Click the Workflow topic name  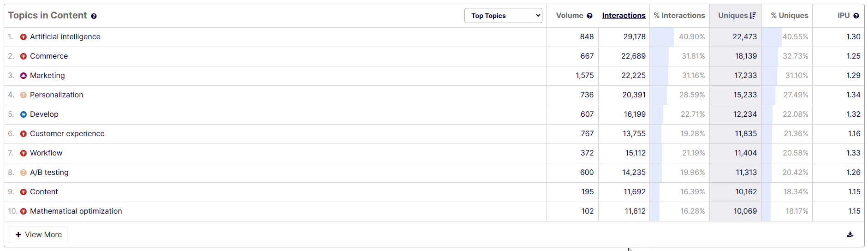coord(46,153)
